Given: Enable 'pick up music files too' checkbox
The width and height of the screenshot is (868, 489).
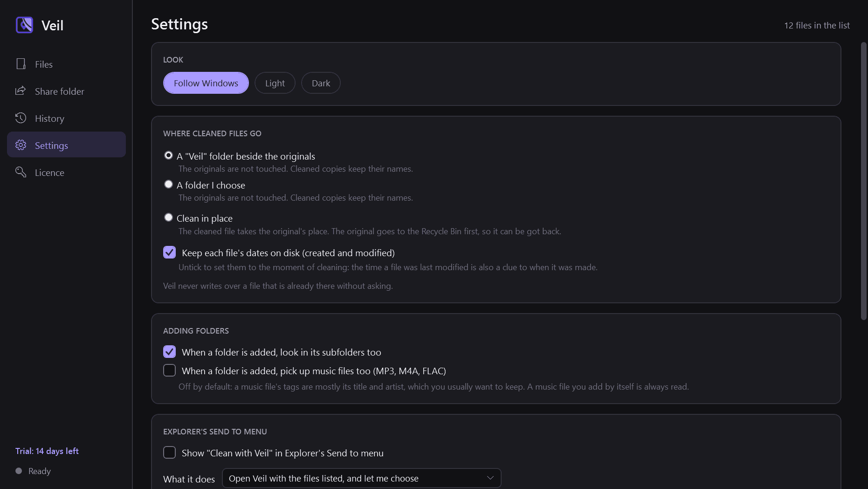Looking at the screenshot, I should pyautogui.click(x=169, y=370).
